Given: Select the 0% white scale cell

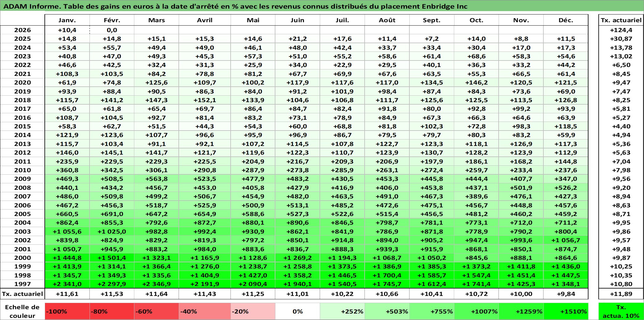Looking at the screenshot, I should (297, 311).
